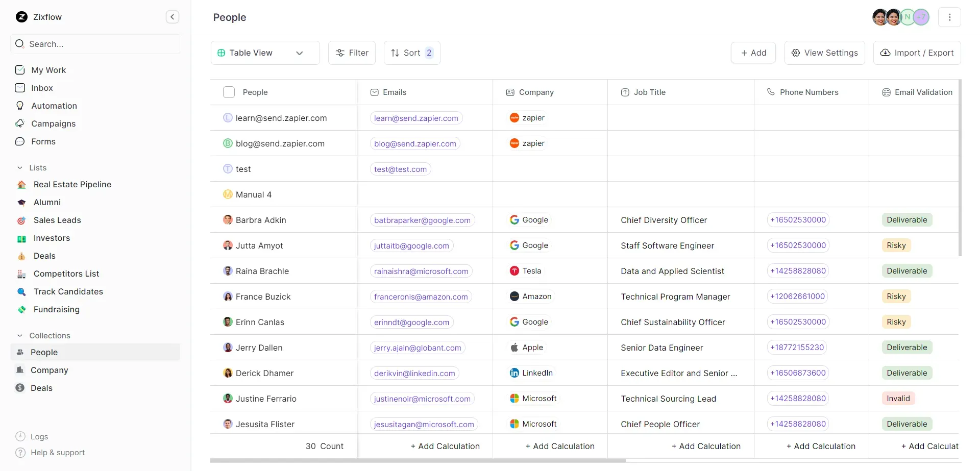Image resolution: width=980 pixels, height=471 pixels.
Task: Open the Import / Export button
Action: [917, 53]
